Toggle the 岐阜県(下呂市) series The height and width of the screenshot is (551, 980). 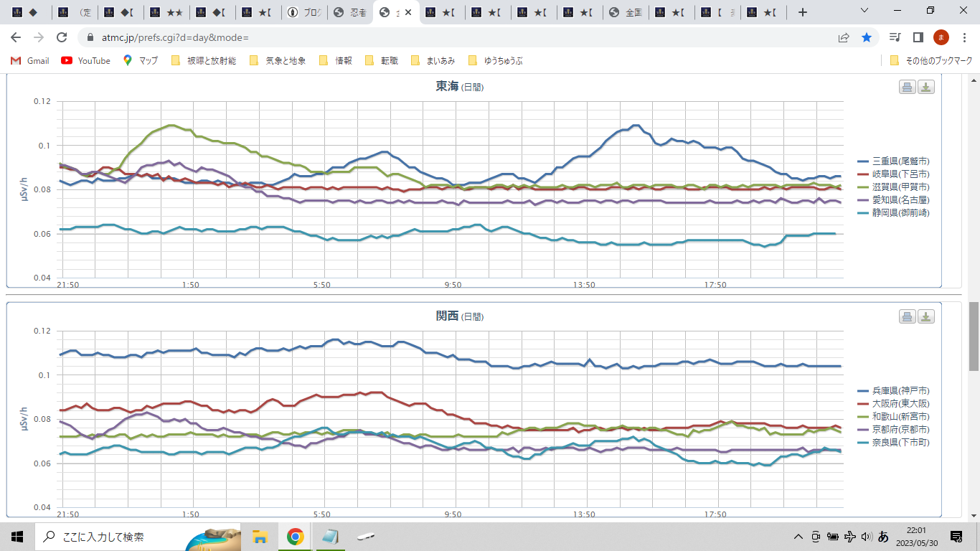coord(893,174)
